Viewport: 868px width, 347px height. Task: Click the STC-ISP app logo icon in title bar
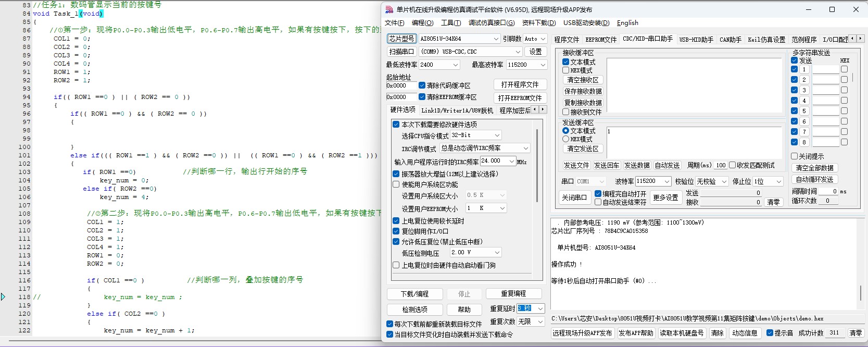pyautogui.click(x=389, y=9)
